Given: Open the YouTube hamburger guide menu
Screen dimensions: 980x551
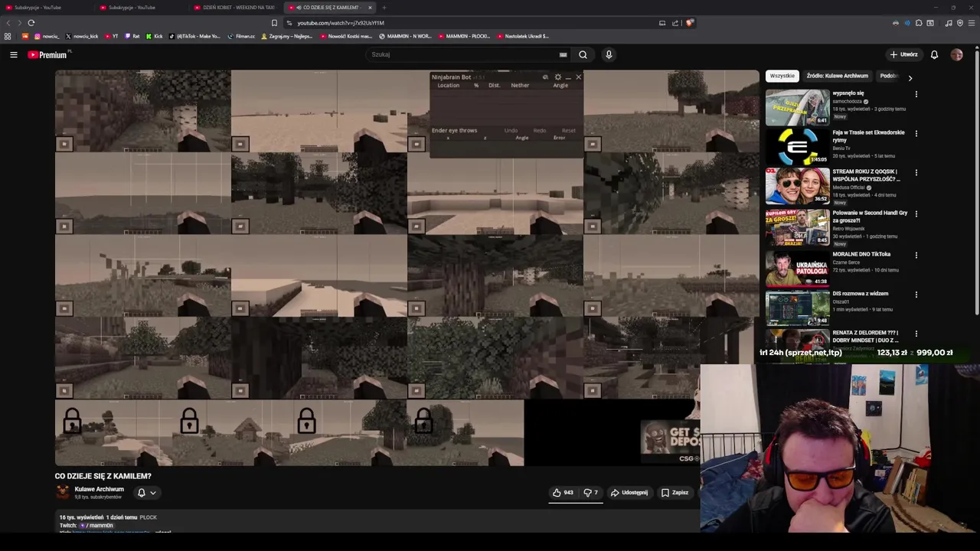Looking at the screenshot, I should coord(13,54).
